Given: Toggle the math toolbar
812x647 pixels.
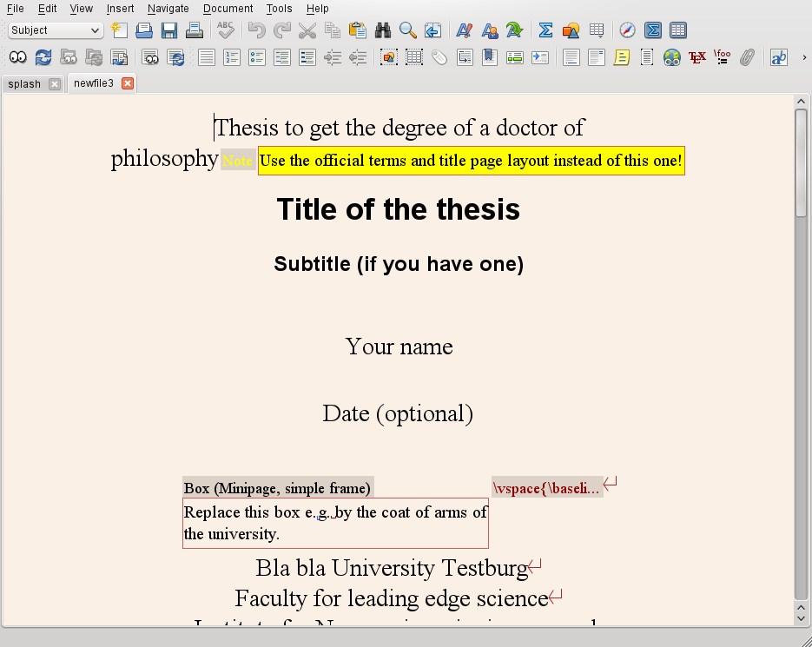Looking at the screenshot, I should [x=653, y=30].
